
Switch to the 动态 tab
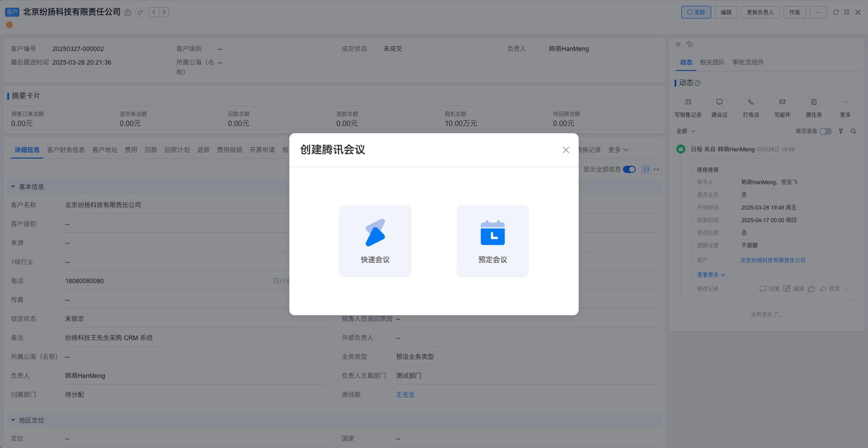pyautogui.click(x=686, y=62)
